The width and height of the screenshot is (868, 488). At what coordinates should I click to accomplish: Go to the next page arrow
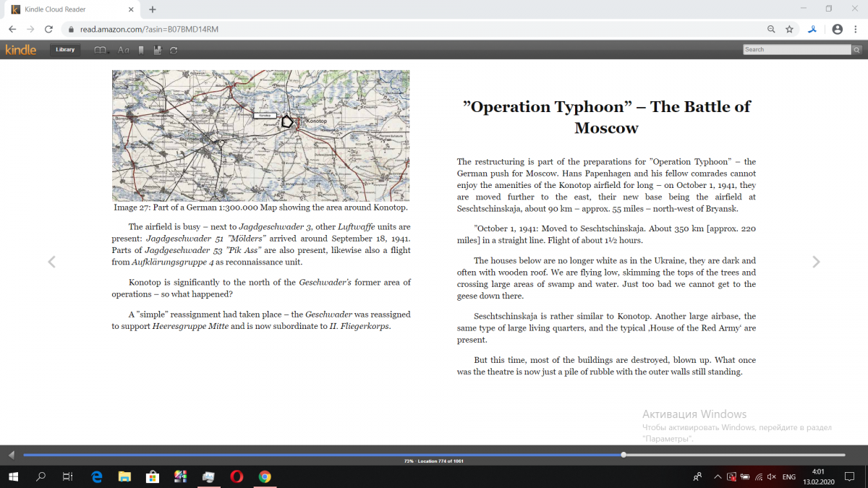(x=816, y=262)
